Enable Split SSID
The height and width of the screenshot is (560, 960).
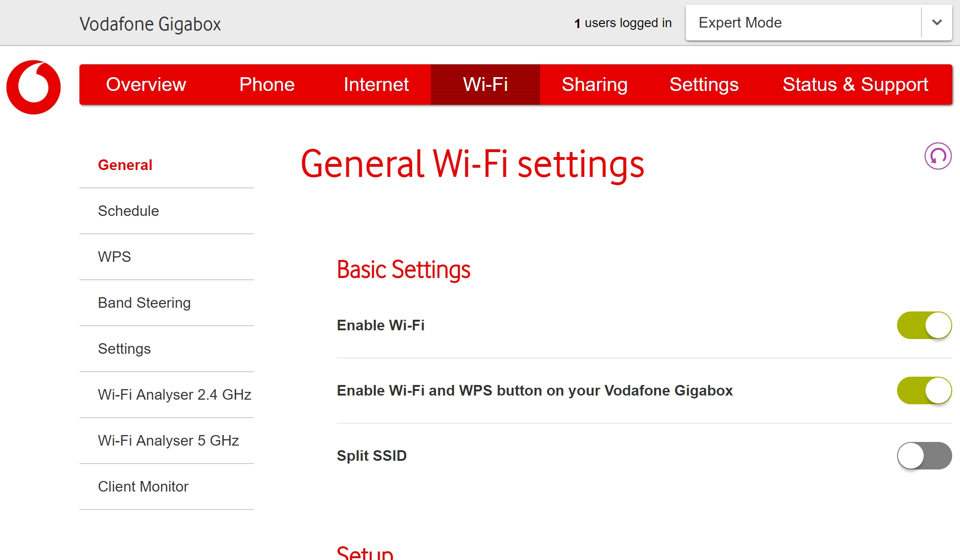(x=924, y=455)
